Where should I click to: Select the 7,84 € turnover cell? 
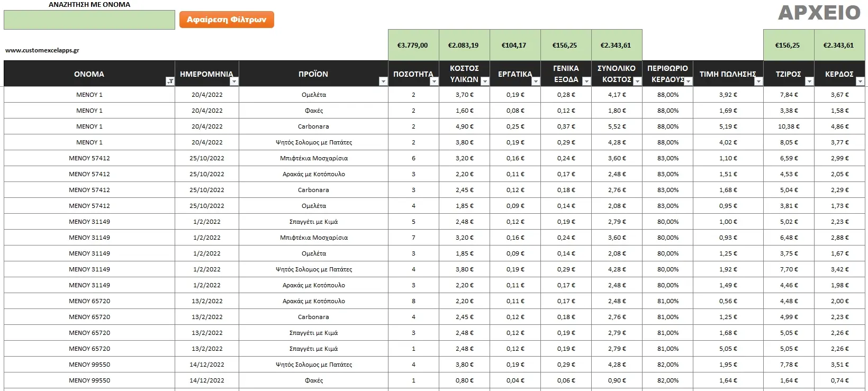[789, 95]
